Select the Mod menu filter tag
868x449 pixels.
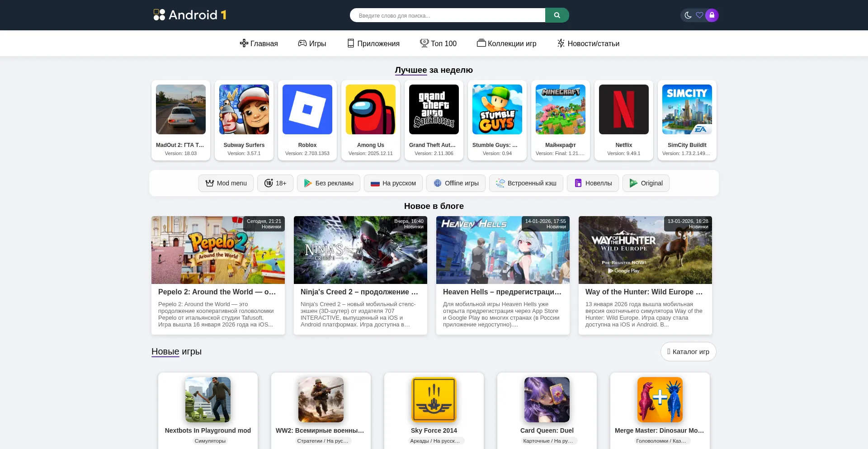pos(226,183)
